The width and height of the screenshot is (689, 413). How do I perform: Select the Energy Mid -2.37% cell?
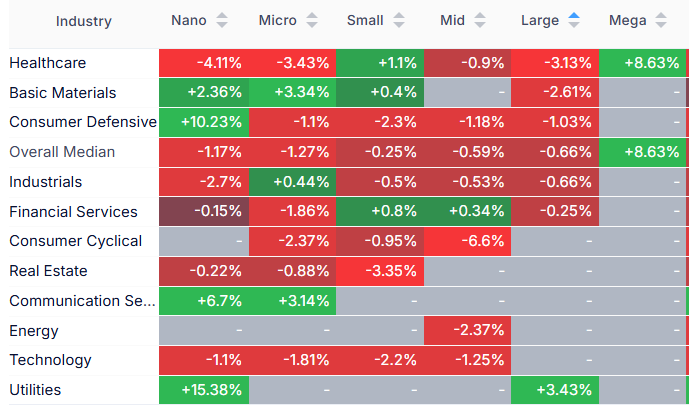click(467, 331)
